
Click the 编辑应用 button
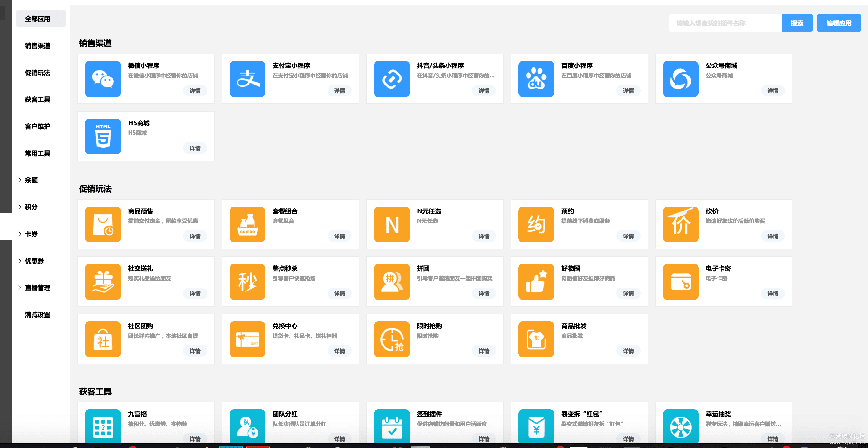[839, 23]
